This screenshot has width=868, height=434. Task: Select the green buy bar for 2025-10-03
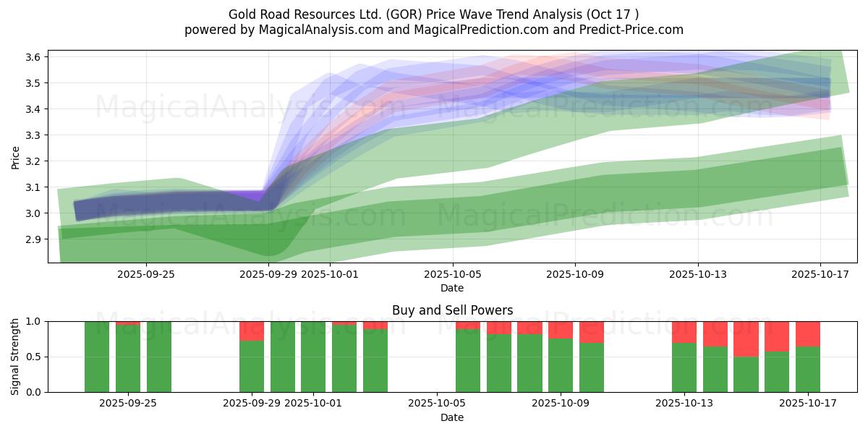[x=375, y=361]
